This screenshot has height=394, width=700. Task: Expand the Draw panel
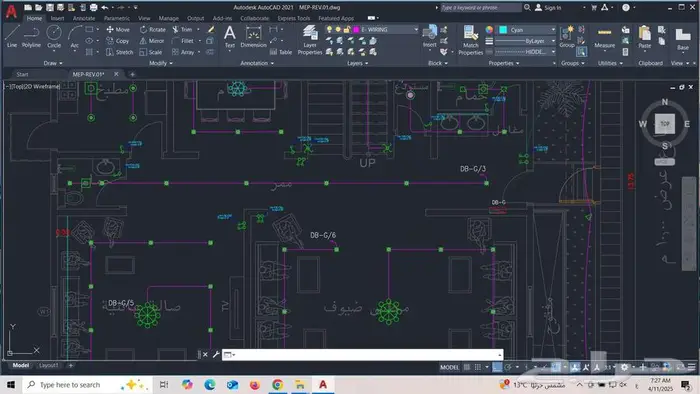click(x=53, y=63)
